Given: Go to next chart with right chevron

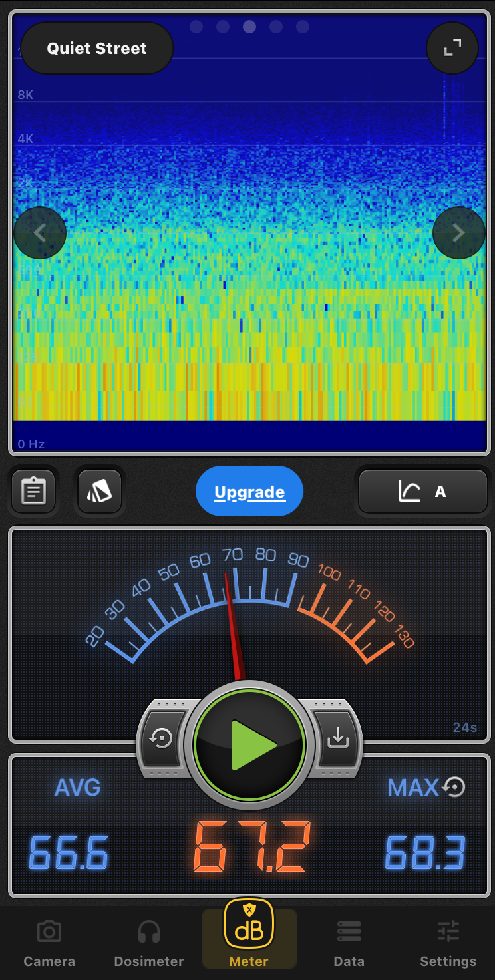Looking at the screenshot, I should [458, 233].
